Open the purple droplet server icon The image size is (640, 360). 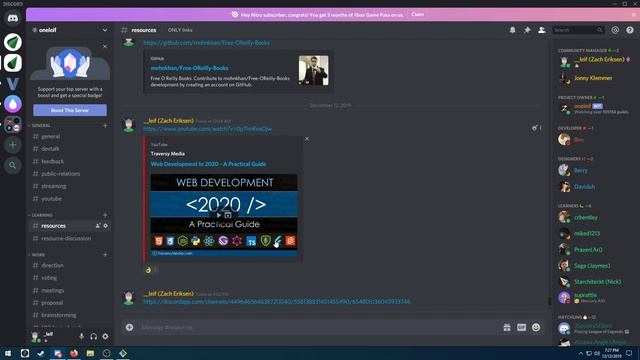coord(13,104)
